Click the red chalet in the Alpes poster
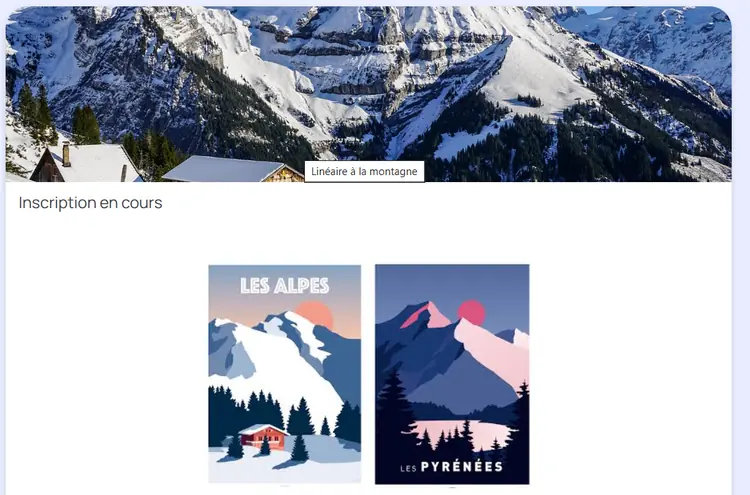 [x=263, y=436]
